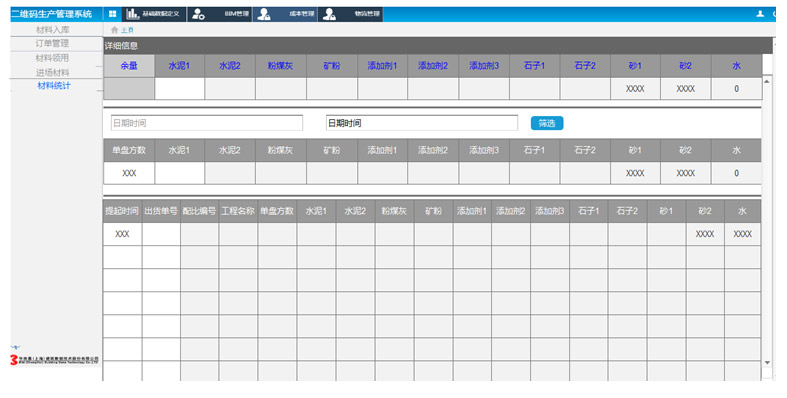
Task: Click the four-square grid icon in top bar
Action: click(x=112, y=14)
